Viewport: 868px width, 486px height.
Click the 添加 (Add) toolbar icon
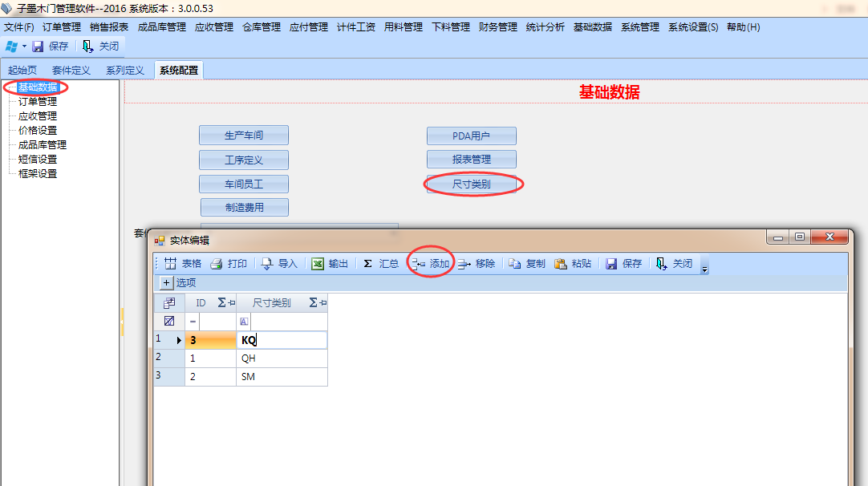[418, 264]
